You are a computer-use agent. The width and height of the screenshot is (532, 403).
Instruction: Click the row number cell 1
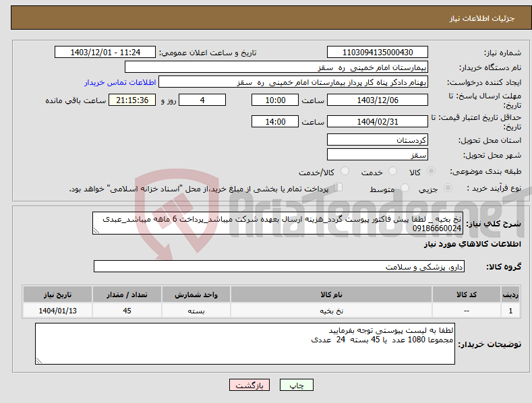(x=510, y=311)
